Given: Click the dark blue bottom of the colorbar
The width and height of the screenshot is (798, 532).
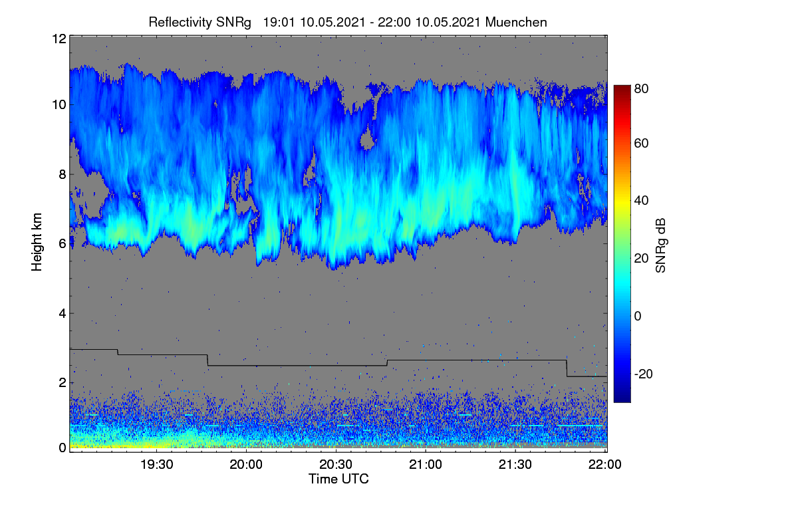Looking at the screenshot, I should click(x=622, y=397).
